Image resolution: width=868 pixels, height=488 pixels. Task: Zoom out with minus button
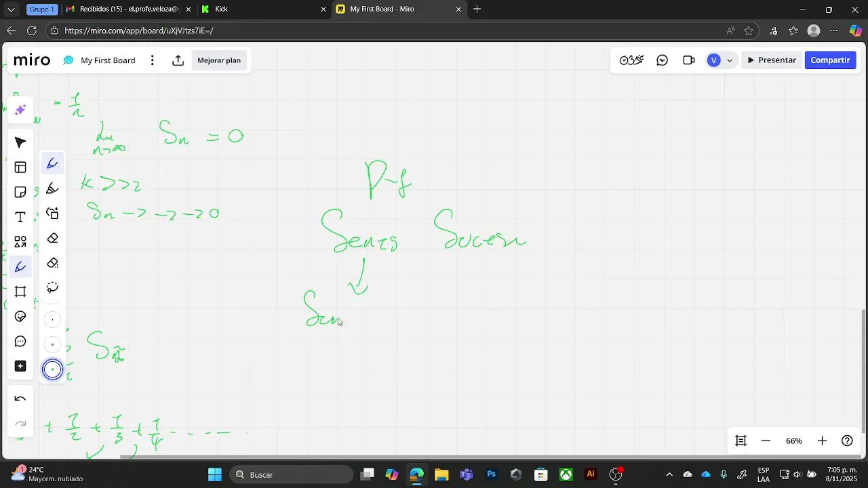[x=766, y=441]
